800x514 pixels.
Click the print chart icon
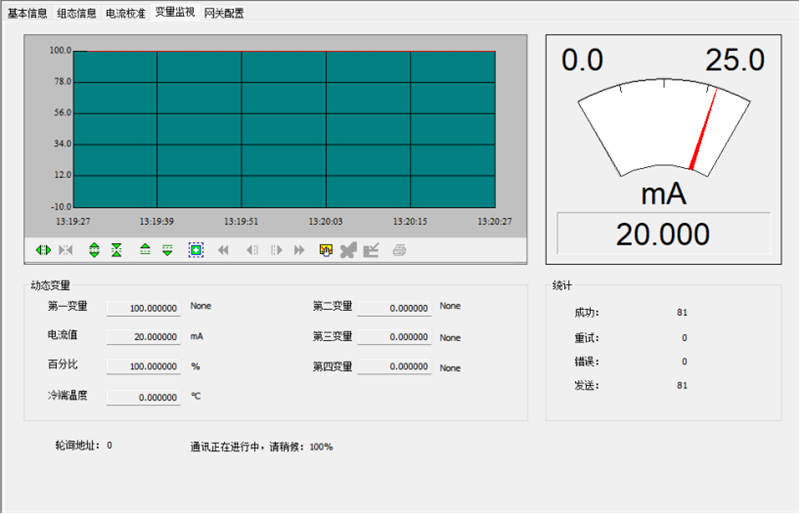tap(399, 250)
